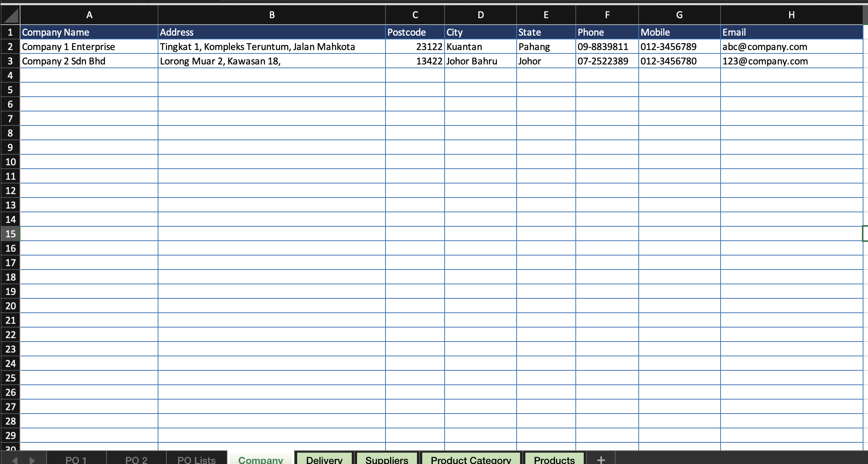Screen dimensions: 868x464
Task: Click the State header cell
Action: (x=546, y=32)
